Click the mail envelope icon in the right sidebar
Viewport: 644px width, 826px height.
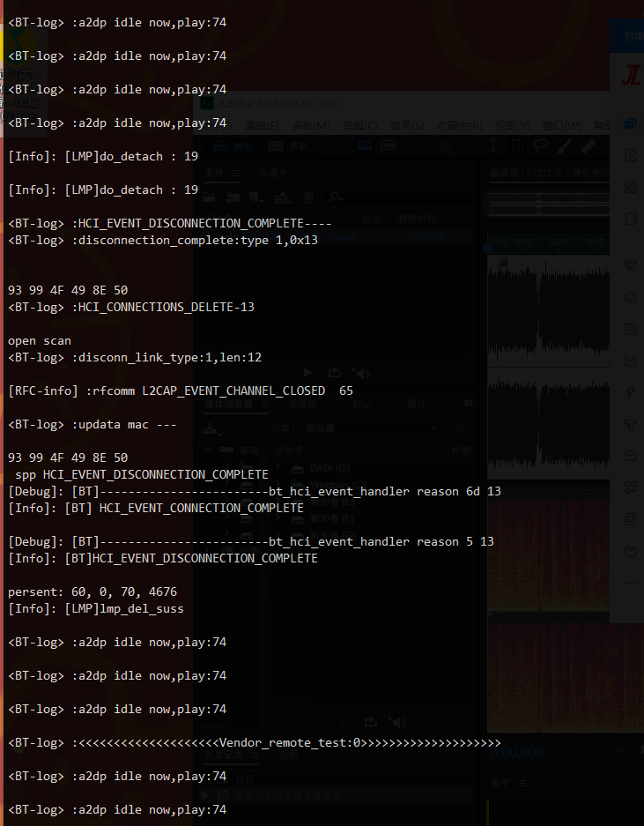630,456
